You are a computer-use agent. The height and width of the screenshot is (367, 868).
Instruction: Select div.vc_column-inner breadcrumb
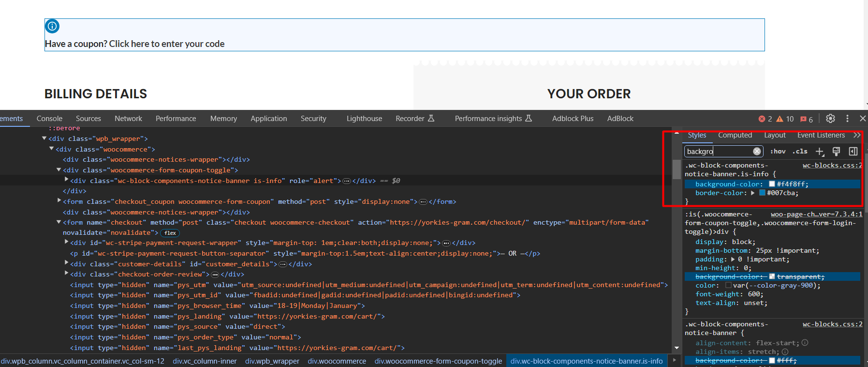[205, 361]
